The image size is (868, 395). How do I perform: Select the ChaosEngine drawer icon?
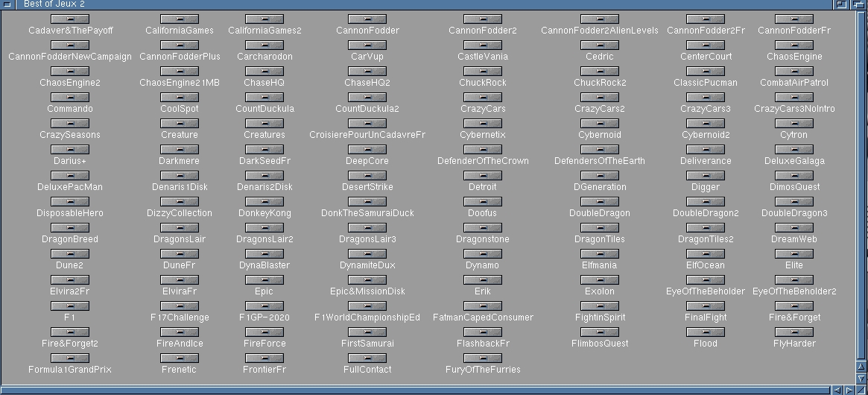tap(793, 45)
